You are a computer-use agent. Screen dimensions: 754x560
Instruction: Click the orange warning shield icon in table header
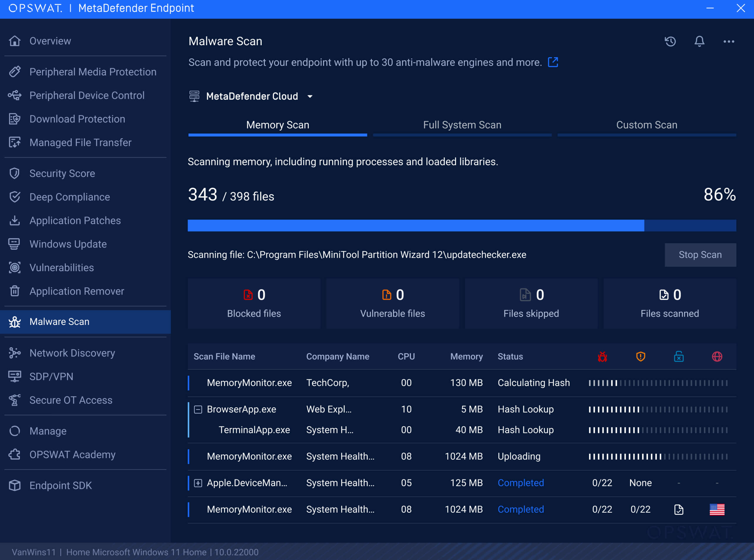pos(641,356)
